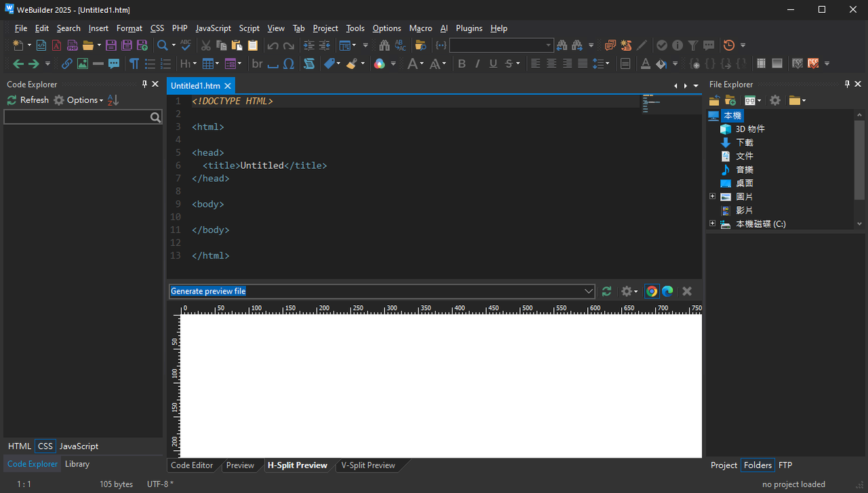This screenshot has height=493, width=868.
Task: Insert an unordered bullet list
Action: (x=150, y=64)
